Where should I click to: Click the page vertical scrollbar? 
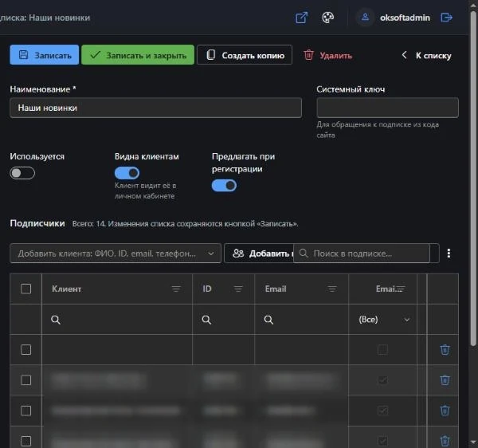tap(473, 177)
